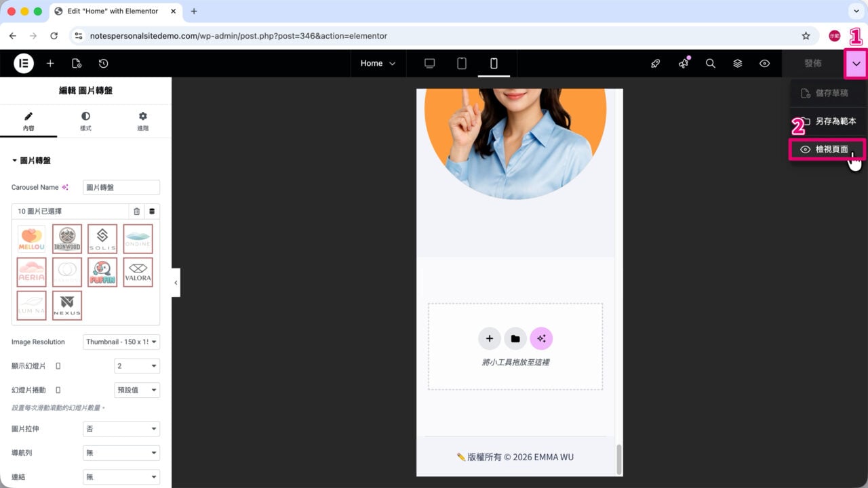Open page settings document icon
This screenshot has width=868, height=488.
tap(77, 63)
